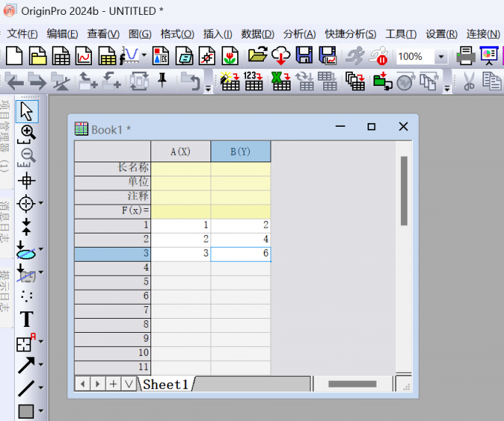Open the sheet list V button
504x421 pixels.
point(129,384)
